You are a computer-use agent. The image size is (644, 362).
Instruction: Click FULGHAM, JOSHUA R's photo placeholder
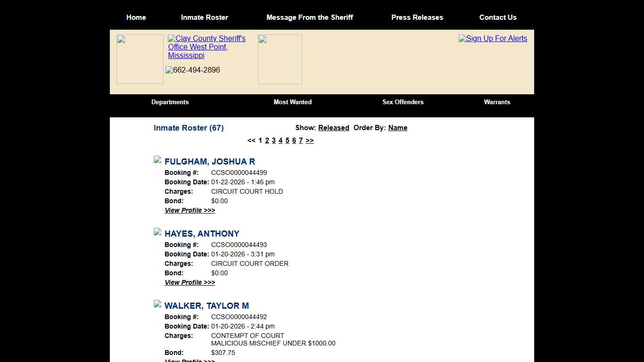pyautogui.click(x=157, y=159)
